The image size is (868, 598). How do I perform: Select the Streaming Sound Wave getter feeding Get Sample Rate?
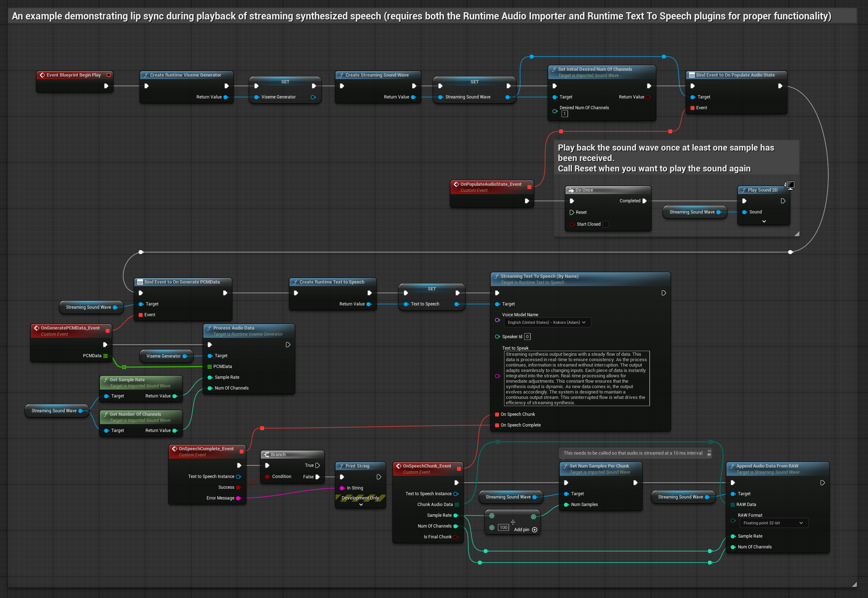pyautogui.click(x=57, y=411)
